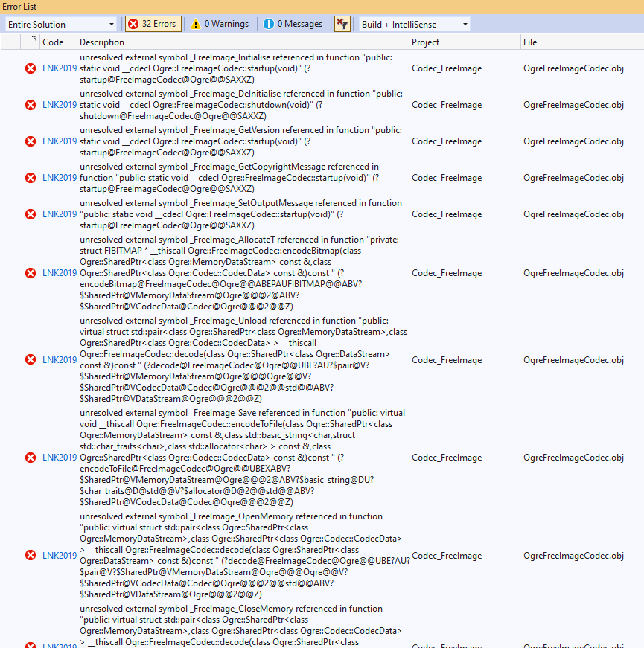Click OgreFreeImageCodec.obj in FreeImage_OpenMemory row
The height and width of the screenshot is (648, 644).
pos(574,556)
